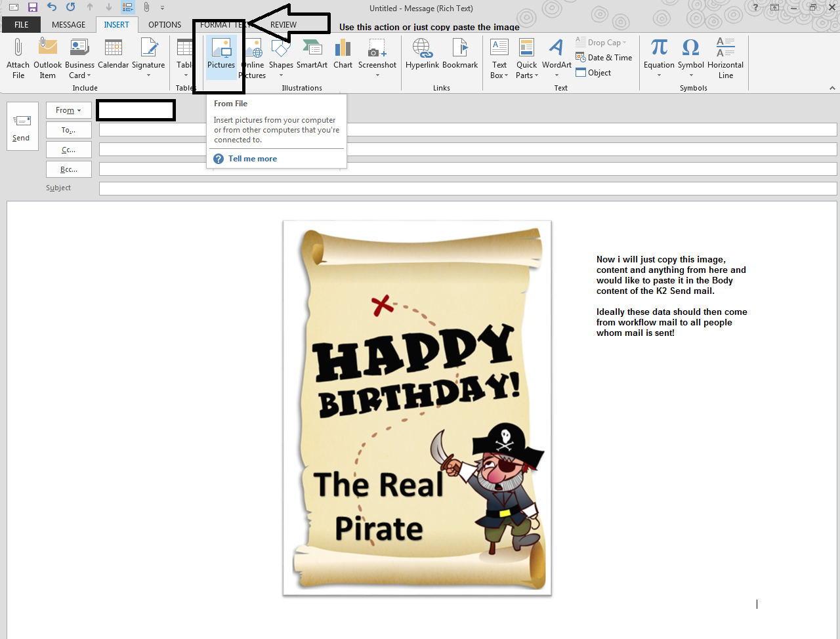840x639 pixels.
Task: Click the Help question mark icon
Action: (756, 8)
